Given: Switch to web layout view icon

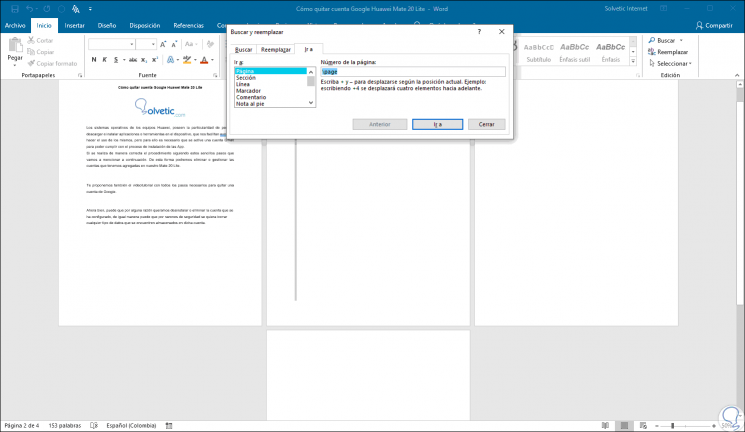Looking at the screenshot, I should pyautogui.click(x=643, y=425).
